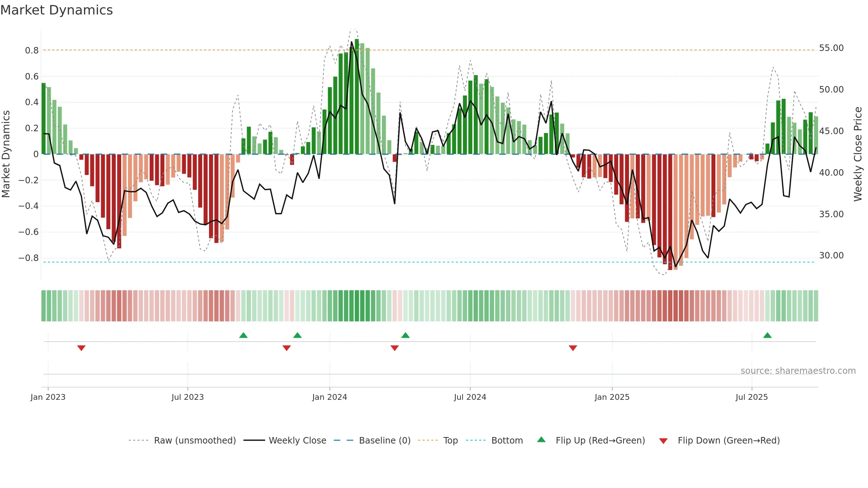Click the Jul 2024 x-axis label
The height and width of the screenshot is (488, 868).
tap(470, 397)
